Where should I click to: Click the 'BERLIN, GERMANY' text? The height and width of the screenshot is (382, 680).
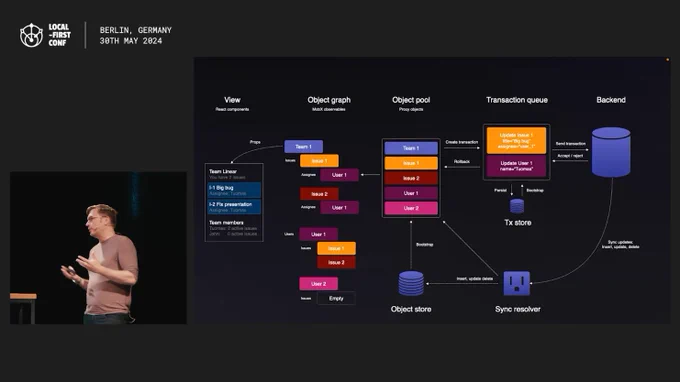pyautogui.click(x=136, y=30)
